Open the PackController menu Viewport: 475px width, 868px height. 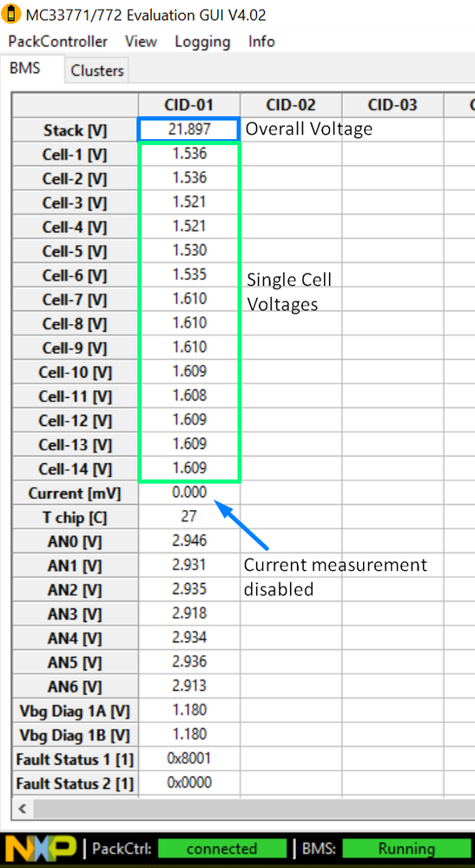57,42
